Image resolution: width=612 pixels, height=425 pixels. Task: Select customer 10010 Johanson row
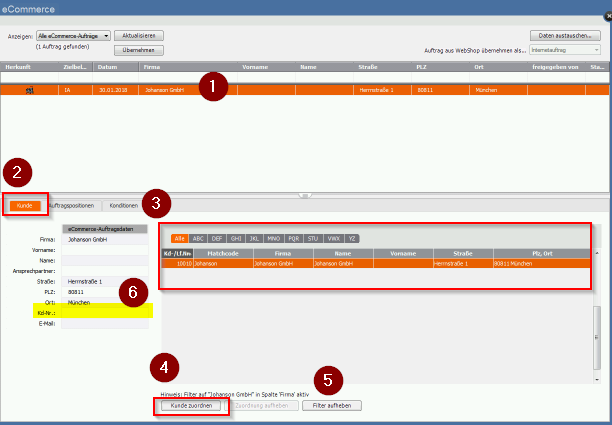coord(375,263)
